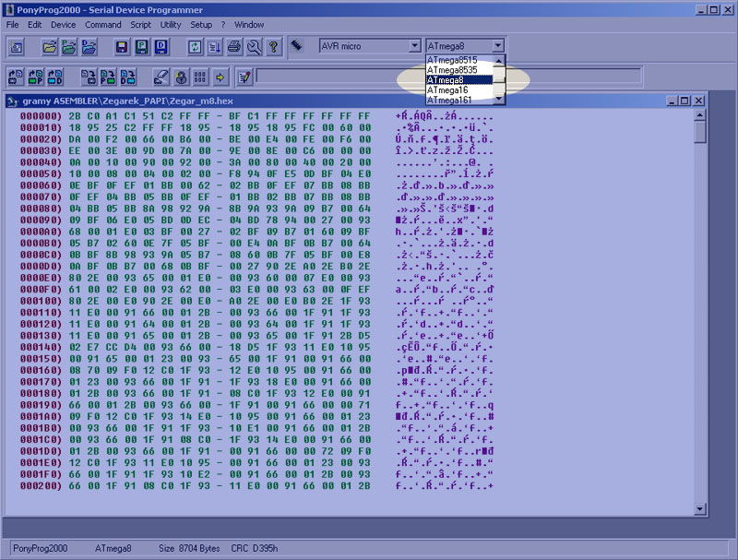
Task: Click hex address row 000100)
Action: 41,301
